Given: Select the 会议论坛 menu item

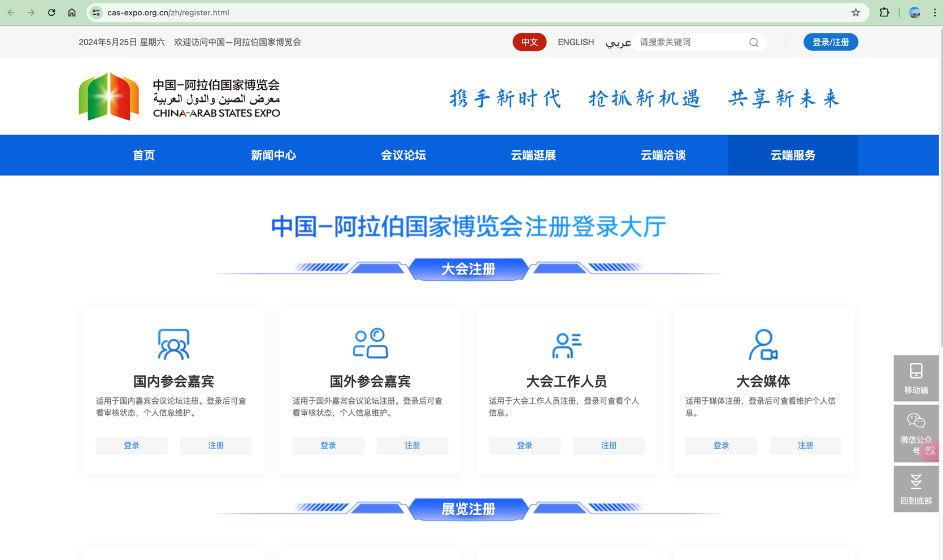Looking at the screenshot, I should point(403,155).
